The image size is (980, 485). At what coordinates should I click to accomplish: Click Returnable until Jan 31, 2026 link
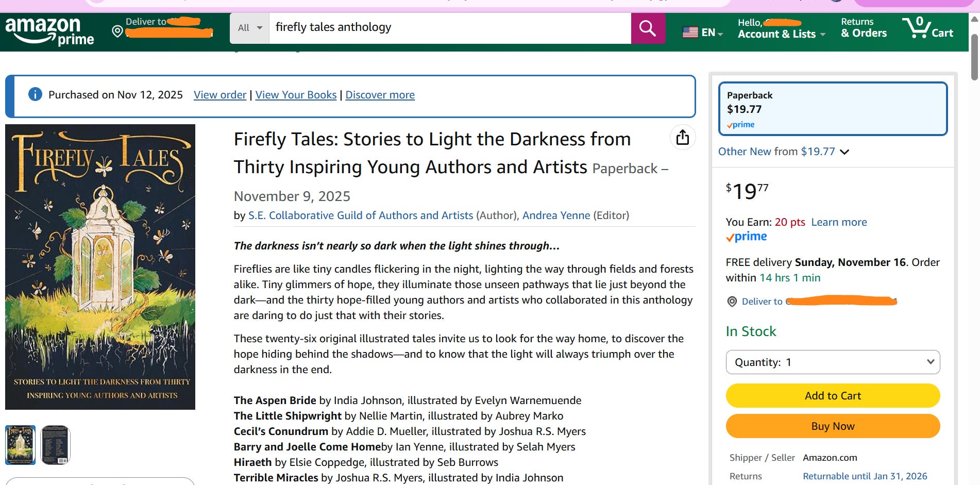pos(865,476)
